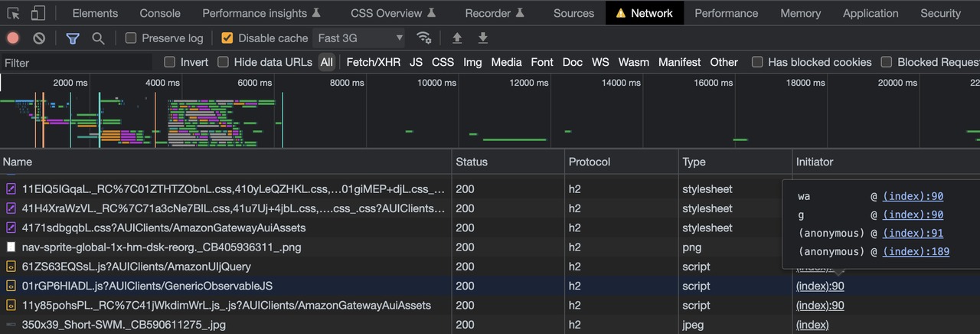980x334 pixels.
Task: Sort by the Type column header
Action: (735, 162)
